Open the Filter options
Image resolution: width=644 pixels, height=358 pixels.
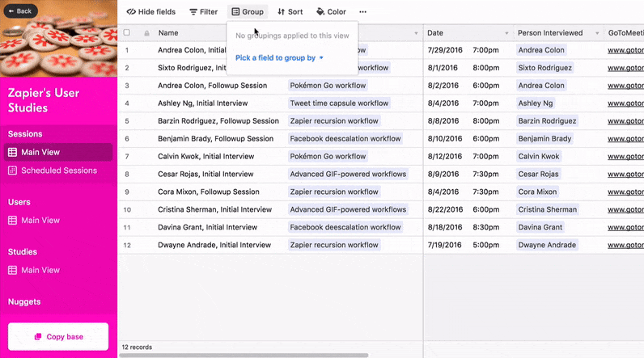point(203,12)
